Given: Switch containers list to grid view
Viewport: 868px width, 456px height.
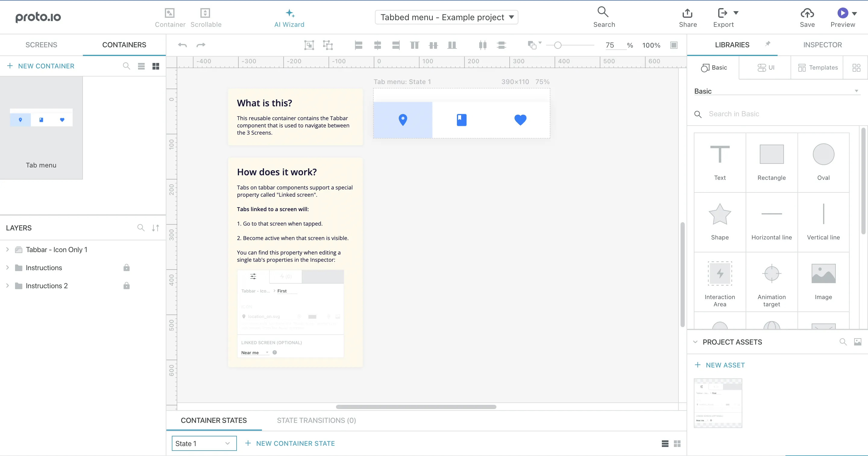Looking at the screenshot, I should point(155,66).
